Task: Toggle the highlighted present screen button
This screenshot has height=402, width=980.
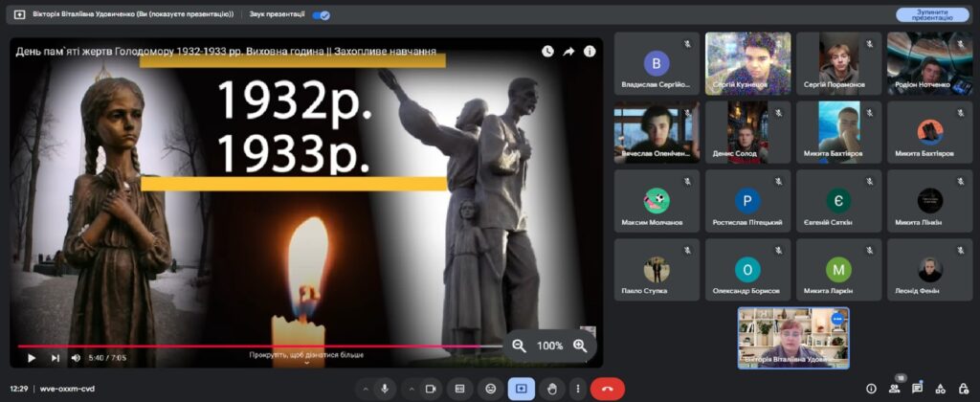Action: [522, 389]
